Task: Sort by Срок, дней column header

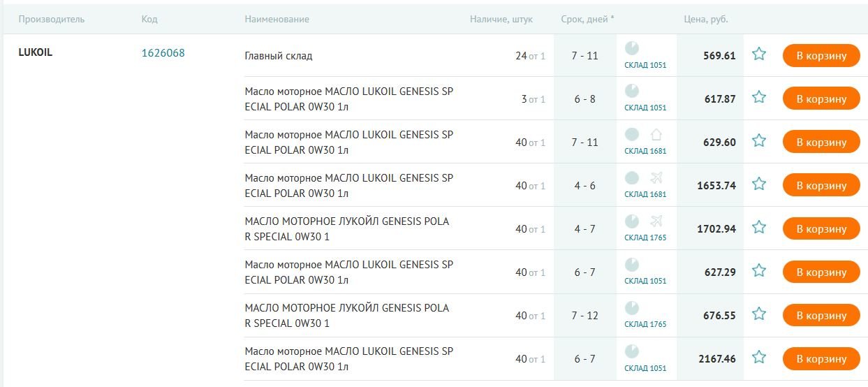Action: (x=587, y=19)
